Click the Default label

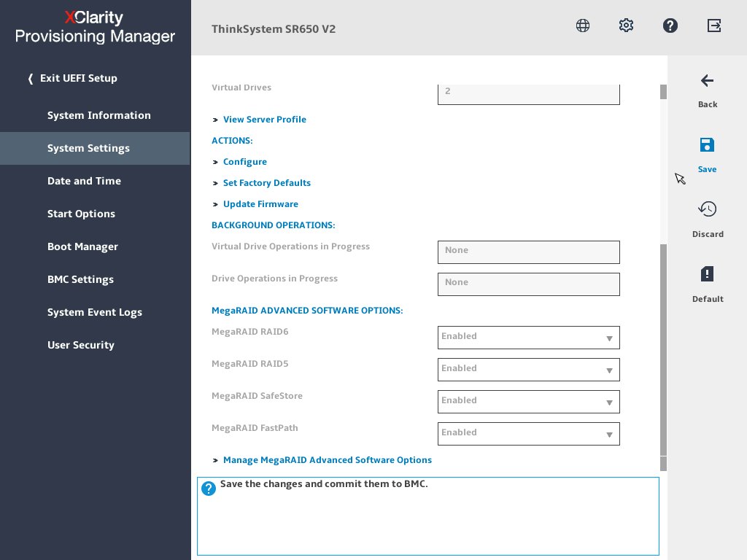708,299
